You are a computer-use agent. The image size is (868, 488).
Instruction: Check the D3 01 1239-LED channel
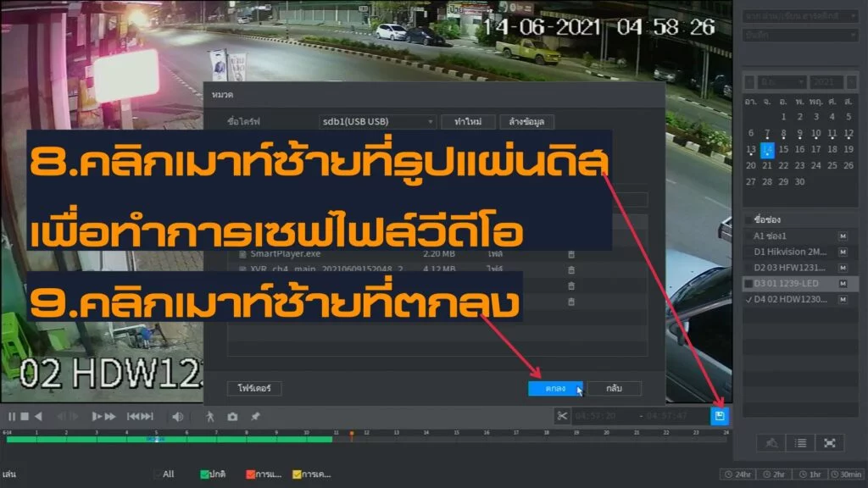click(x=748, y=283)
